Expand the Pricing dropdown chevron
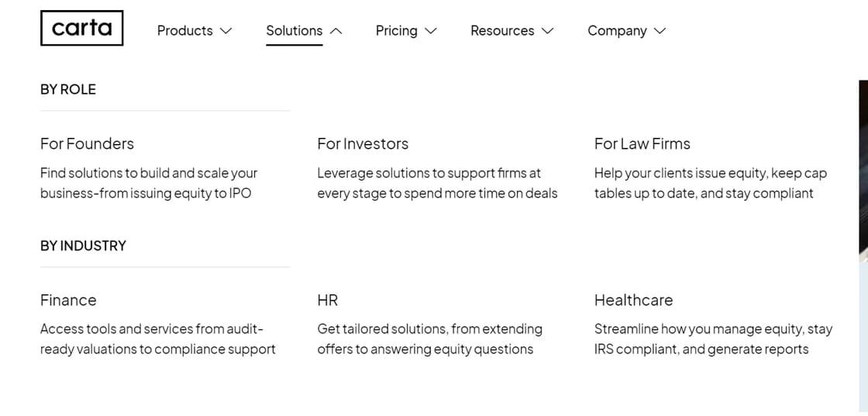This screenshot has height=416, width=868. click(431, 31)
